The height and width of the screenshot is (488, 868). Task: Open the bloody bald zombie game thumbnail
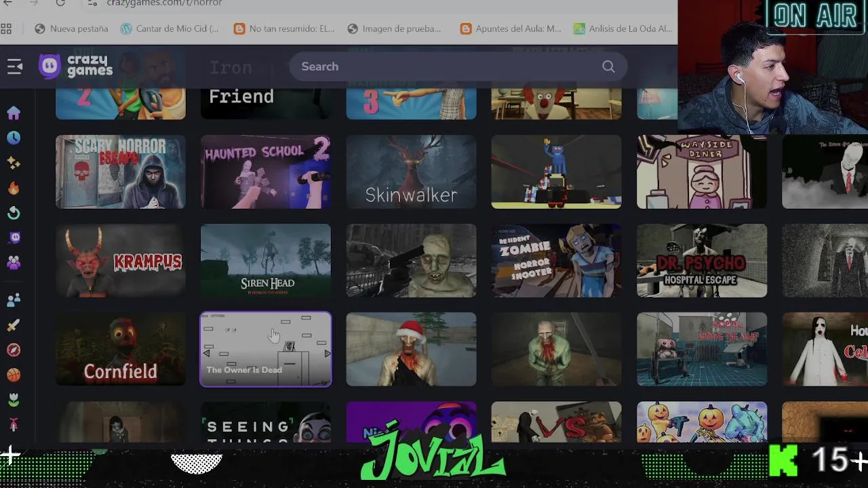click(556, 349)
